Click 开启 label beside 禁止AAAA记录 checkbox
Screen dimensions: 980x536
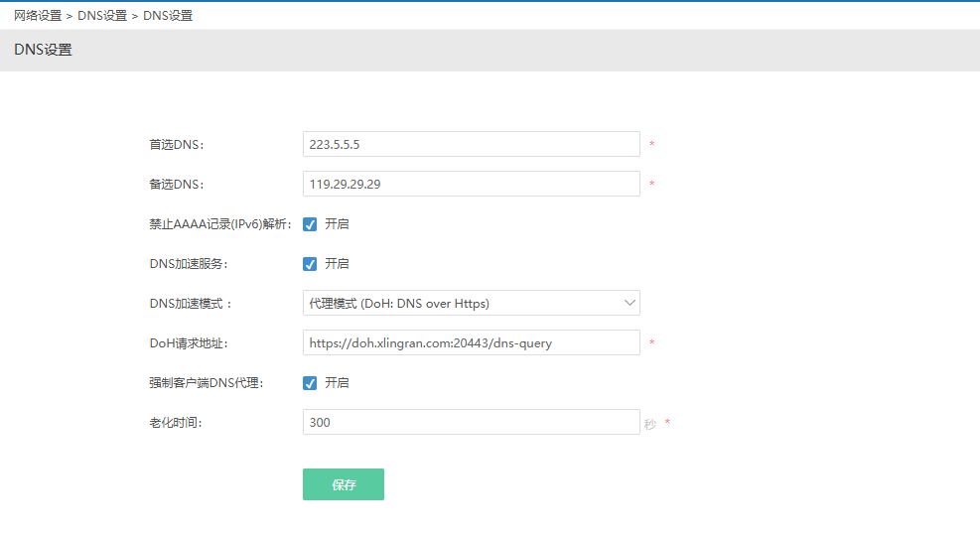[x=337, y=224]
